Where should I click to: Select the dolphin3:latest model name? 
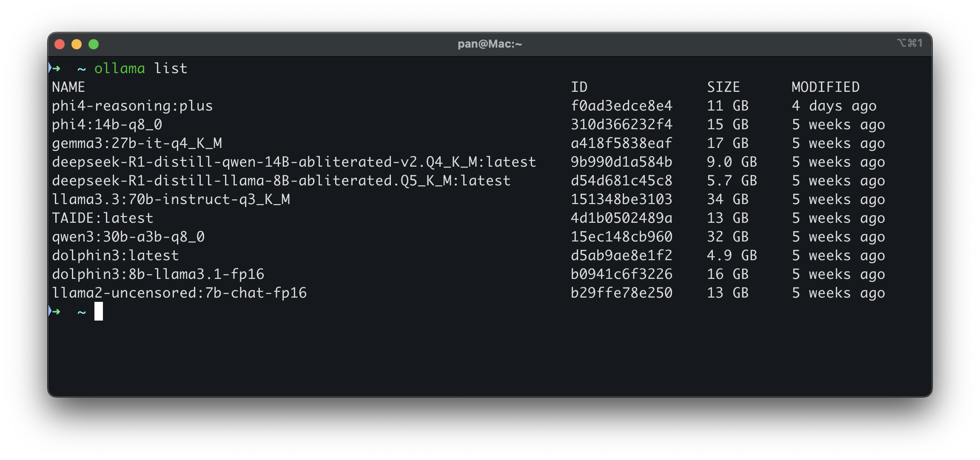(x=115, y=256)
